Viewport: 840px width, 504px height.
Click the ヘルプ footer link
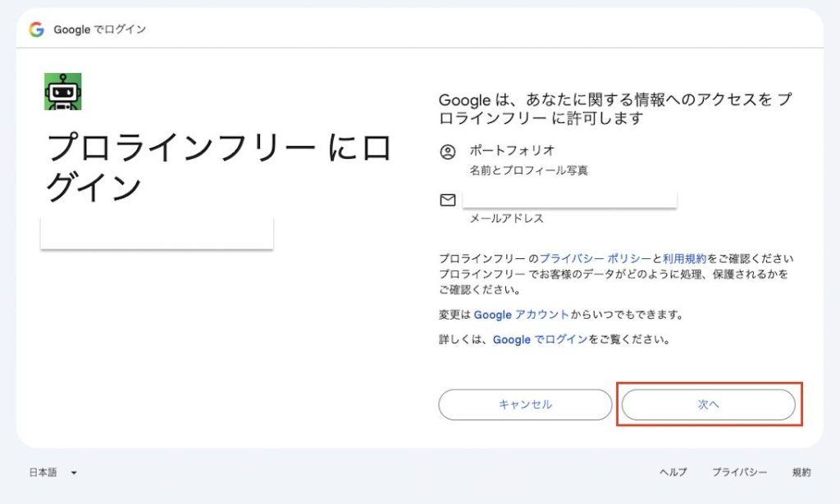[673, 472]
